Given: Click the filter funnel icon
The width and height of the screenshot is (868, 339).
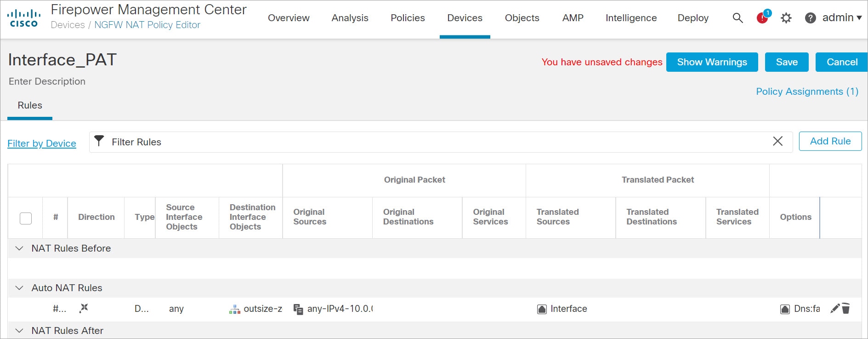Looking at the screenshot, I should tap(99, 141).
